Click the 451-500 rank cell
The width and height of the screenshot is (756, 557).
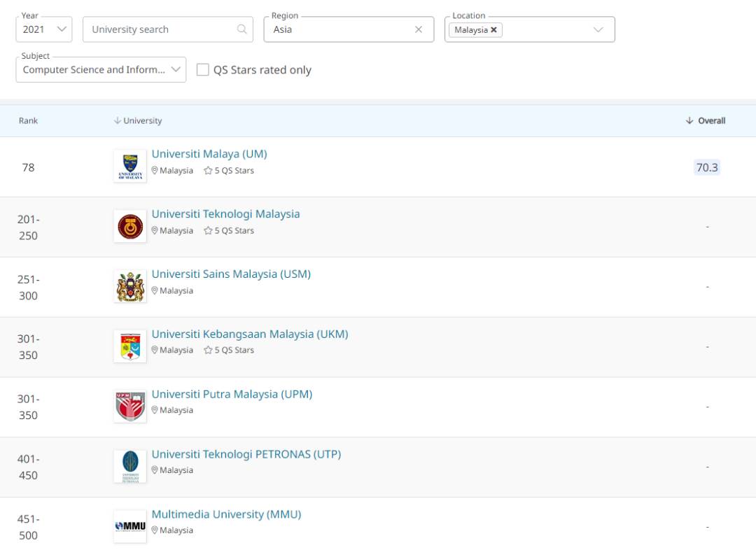click(29, 527)
